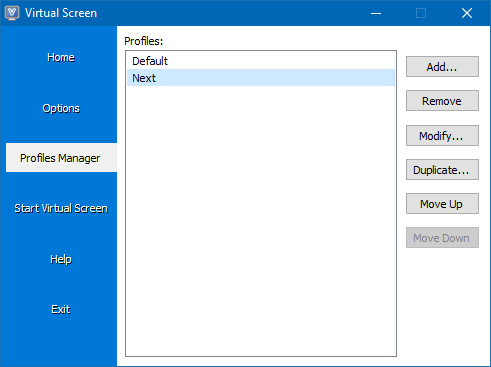Minimize the Virtual Screen window

[x=376, y=13]
